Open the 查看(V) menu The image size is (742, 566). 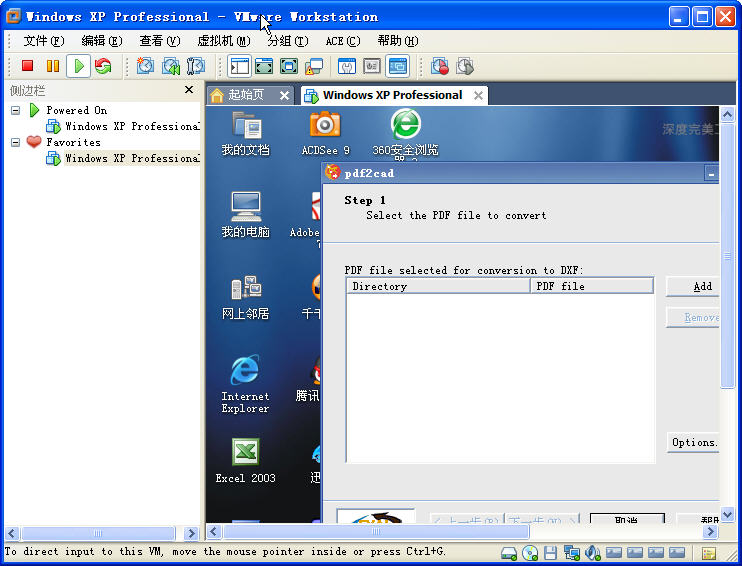(159, 41)
